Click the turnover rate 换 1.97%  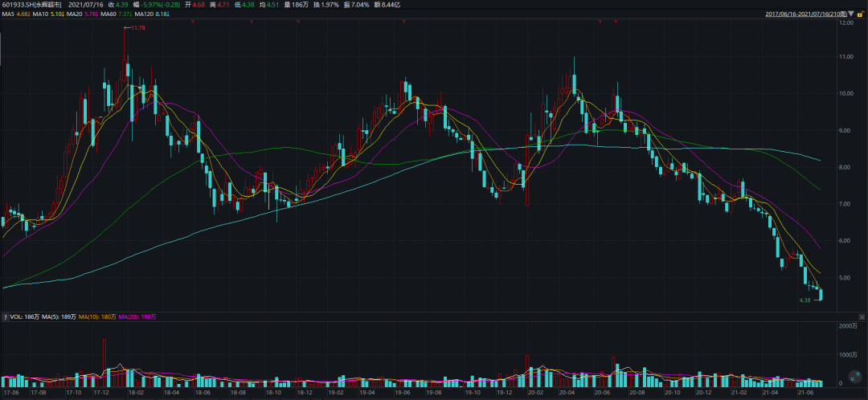click(326, 5)
